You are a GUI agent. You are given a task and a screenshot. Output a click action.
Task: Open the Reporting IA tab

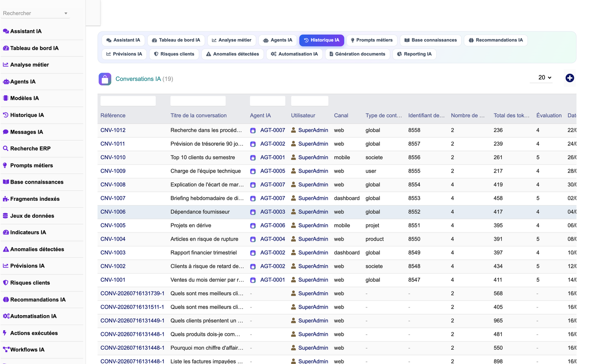pos(414,54)
